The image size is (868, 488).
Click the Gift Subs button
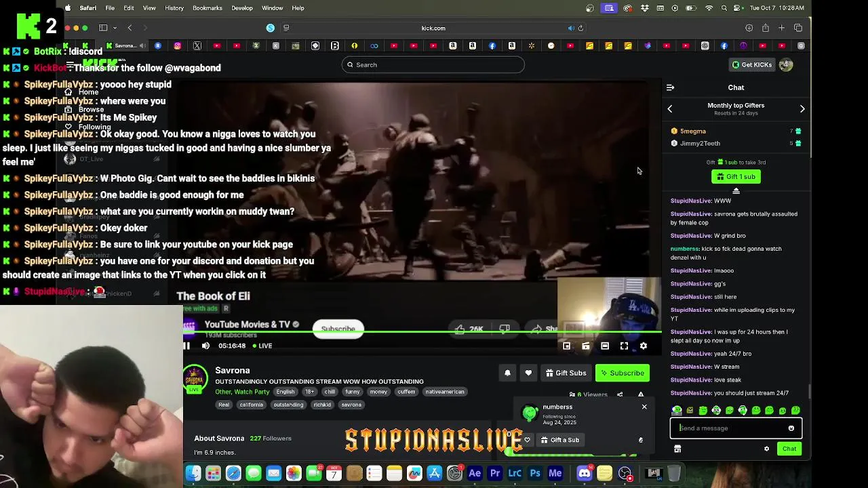point(566,373)
